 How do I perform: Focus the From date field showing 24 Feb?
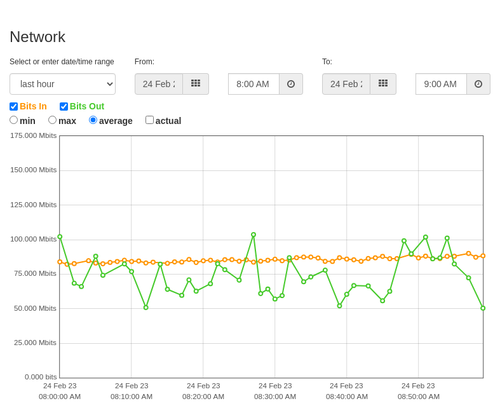pos(159,84)
